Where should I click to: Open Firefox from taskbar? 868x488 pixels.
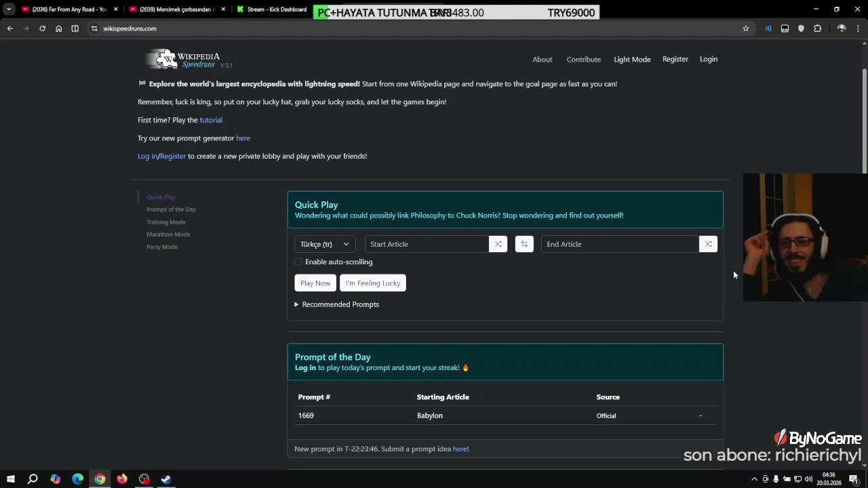coord(122,479)
